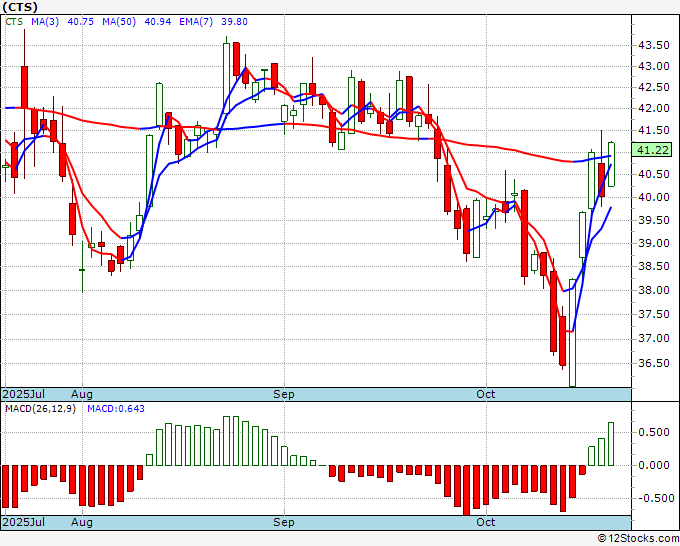Click the current price tag 41.22

(x=654, y=150)
